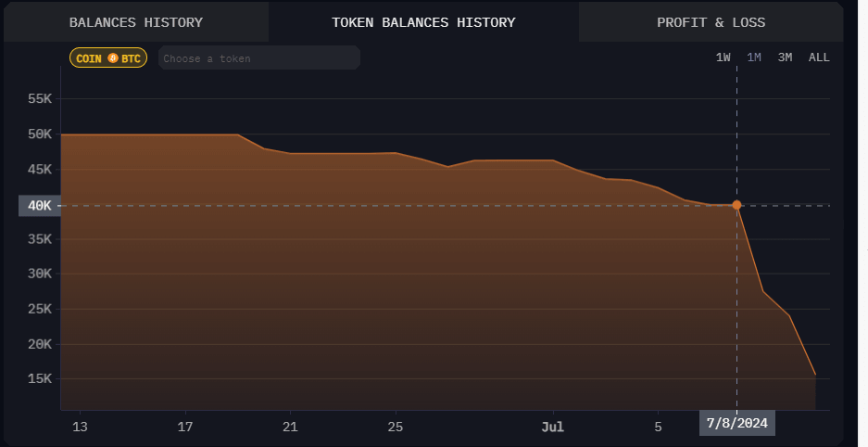Screen dimensions: 868x447
Task: Select the Token Balances History tab
Action: (x=423, y=22)
